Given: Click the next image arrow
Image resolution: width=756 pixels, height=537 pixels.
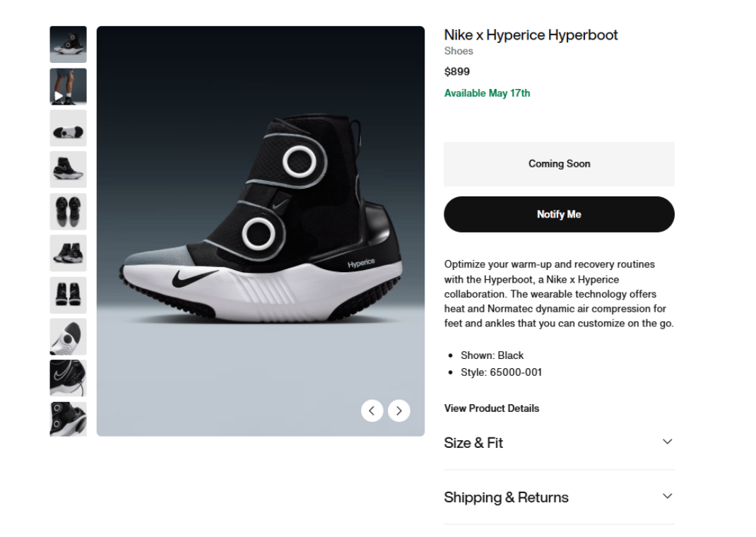Looking at the screenshot, I should point(399,411).
